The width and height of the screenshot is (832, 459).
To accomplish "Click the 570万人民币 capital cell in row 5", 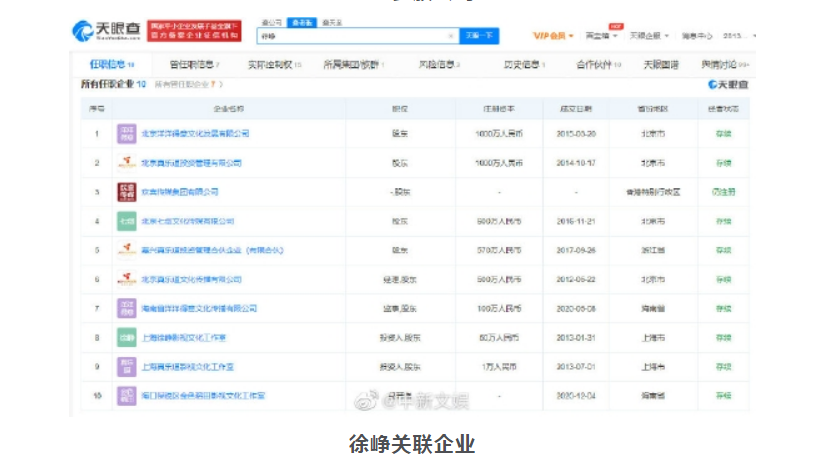I will pos(499,250).
